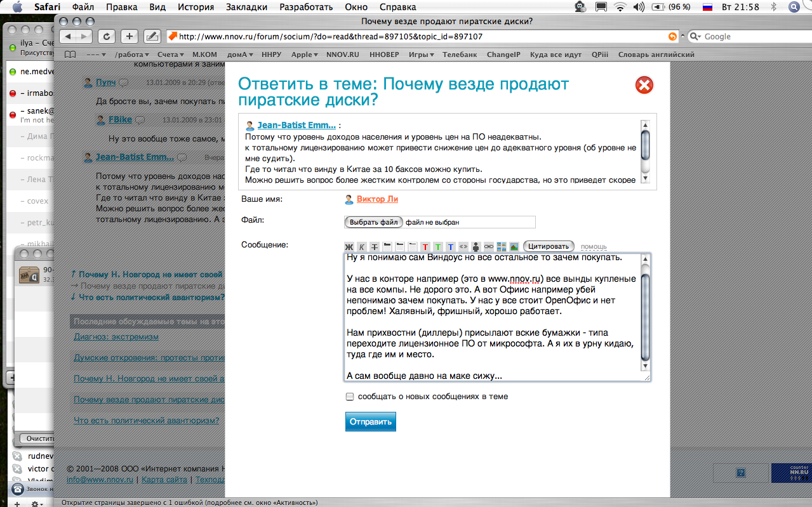
Task: Select ne.medve contact in Adium list
Action: pos(30,72)
